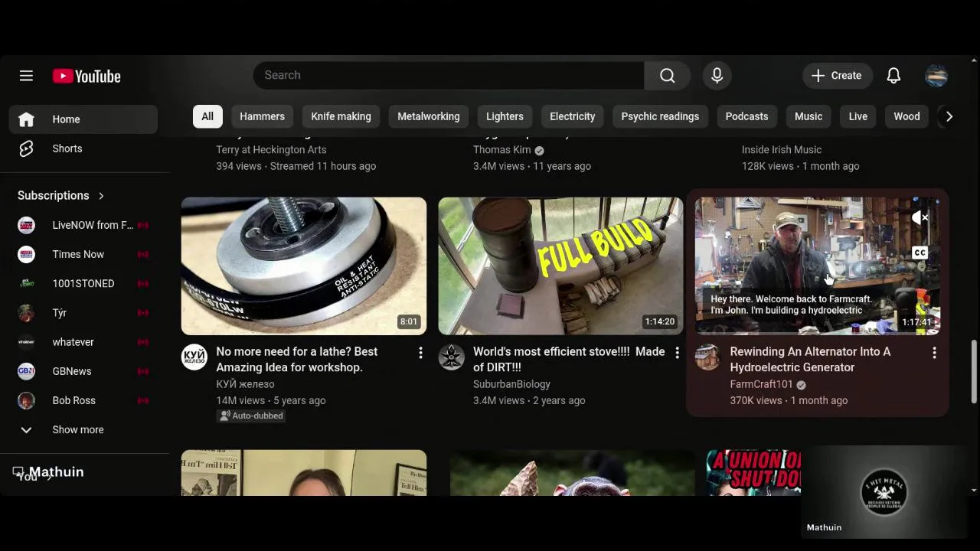The image size is (980, 551).
Task: Select the Wood chip
Action: tap(906, 116)
